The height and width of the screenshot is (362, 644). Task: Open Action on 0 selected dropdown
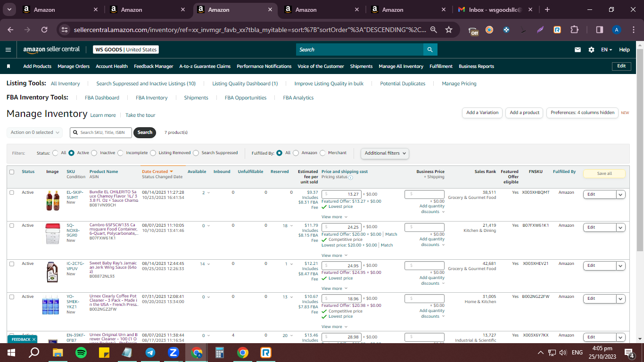point(34,132)
